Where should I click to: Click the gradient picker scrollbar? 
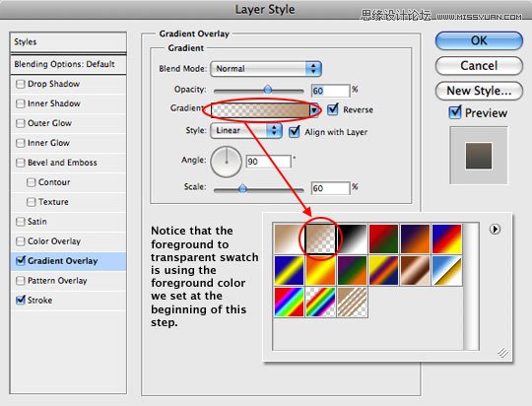pyautogui.click(x=471, y=286)
